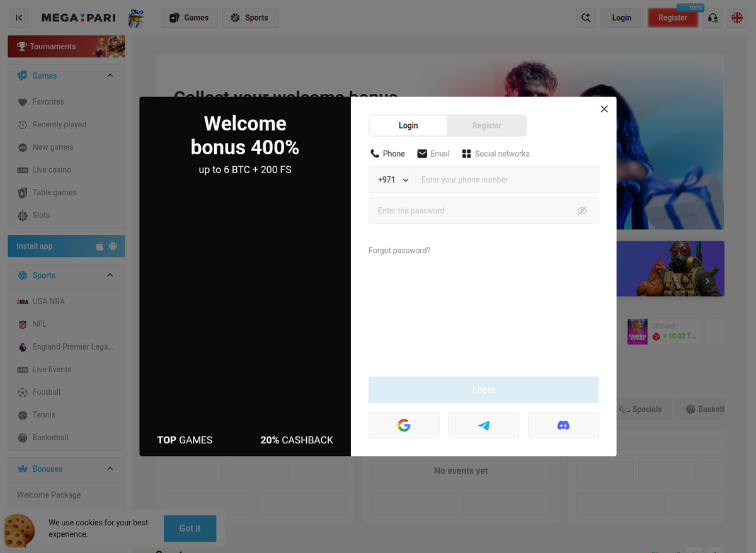Open the search icon in header
The height and width of the screenshot is (553, 756).
pyautogui.click(x=586, y=18)
